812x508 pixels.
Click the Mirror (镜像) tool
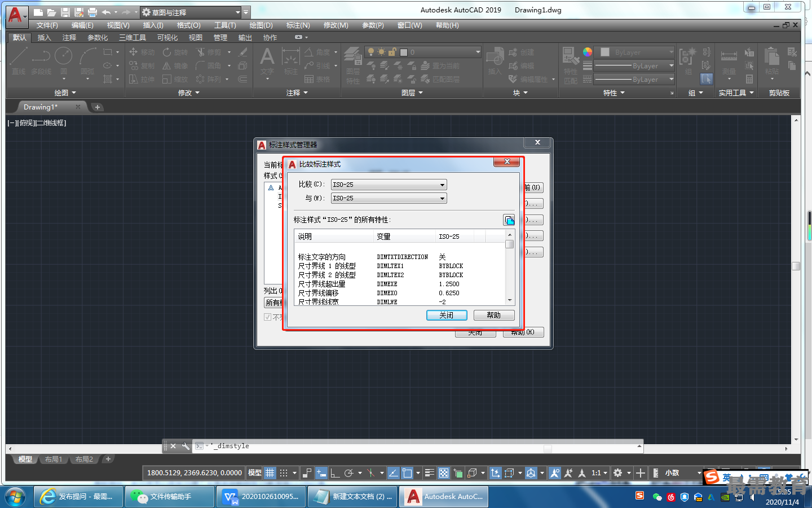(x=175, y=65)
